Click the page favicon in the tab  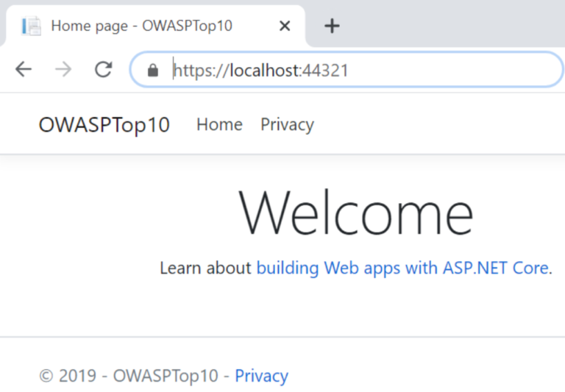coord(32,26)
